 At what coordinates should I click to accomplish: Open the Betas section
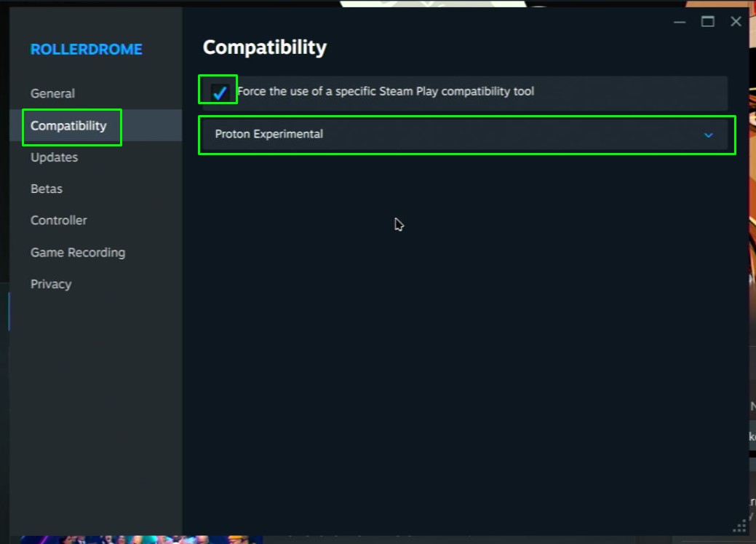(47, 189)
